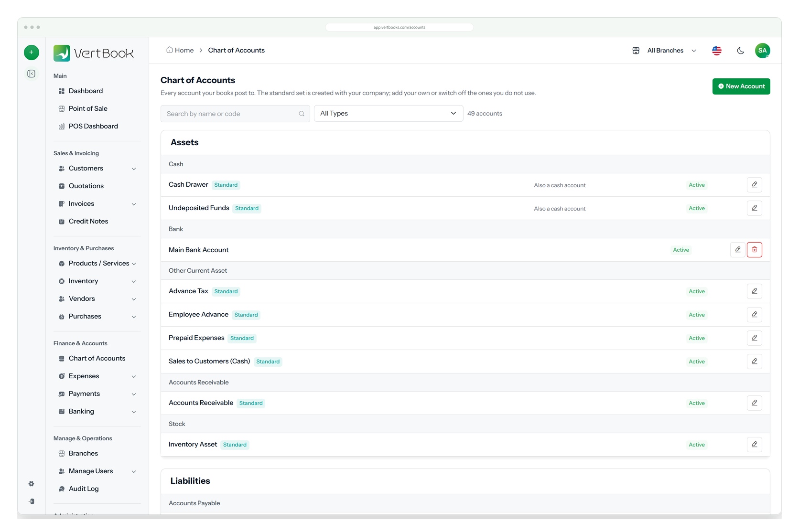Expand the Vendors submenu chevron
This screenshot has height=532, width=799.
point(134,299)
